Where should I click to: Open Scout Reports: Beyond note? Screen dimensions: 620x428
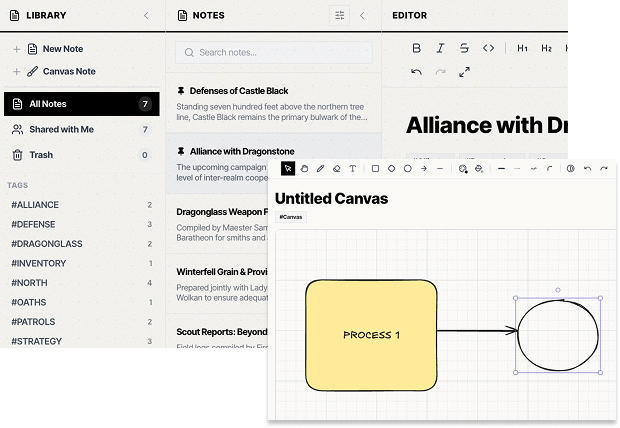tap(217, 332)
